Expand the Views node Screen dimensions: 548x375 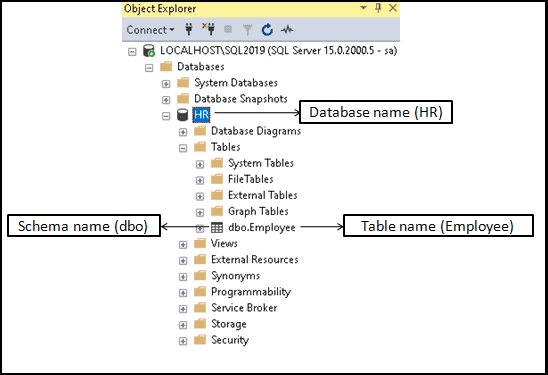pyautogui.click(x=183, y=245)
